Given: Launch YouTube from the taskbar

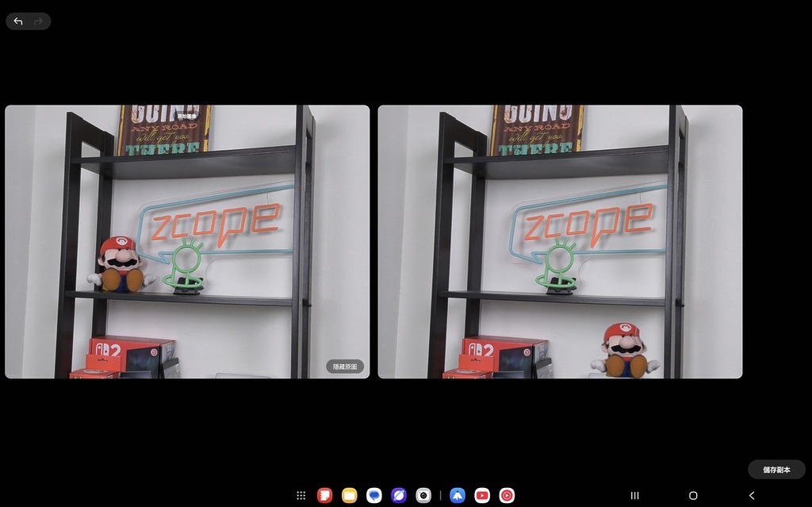Looking at the screenshot, I should pos(482,496).
